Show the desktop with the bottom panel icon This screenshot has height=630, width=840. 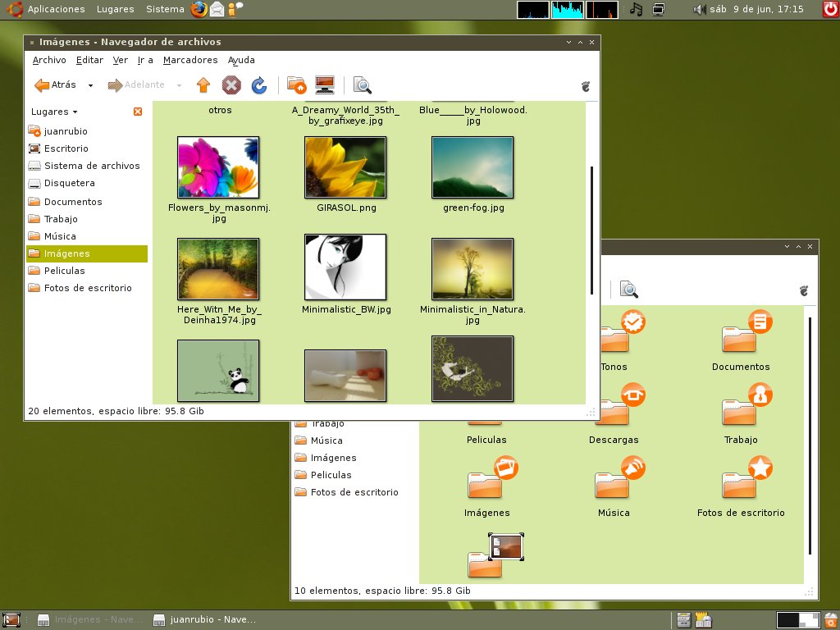[11, 620]
